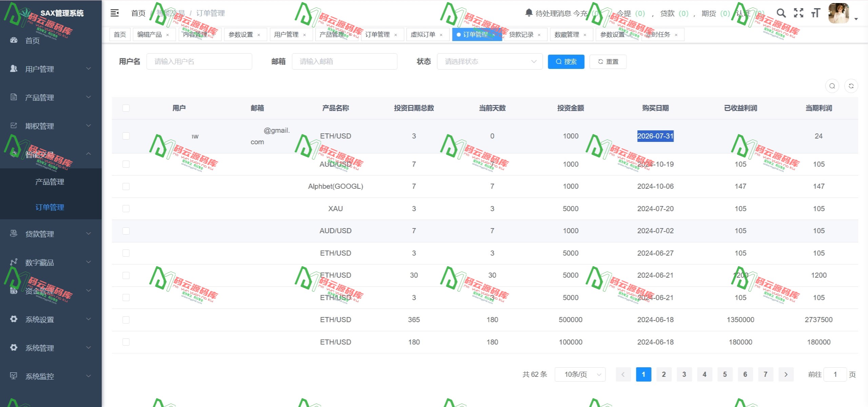Collapse the sidebar with the hamburger icon
868x407 pixels.
tap(115, 13)
